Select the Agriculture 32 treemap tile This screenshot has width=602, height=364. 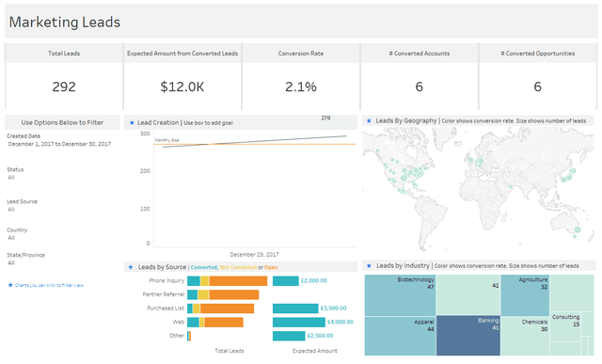(525, 295)
